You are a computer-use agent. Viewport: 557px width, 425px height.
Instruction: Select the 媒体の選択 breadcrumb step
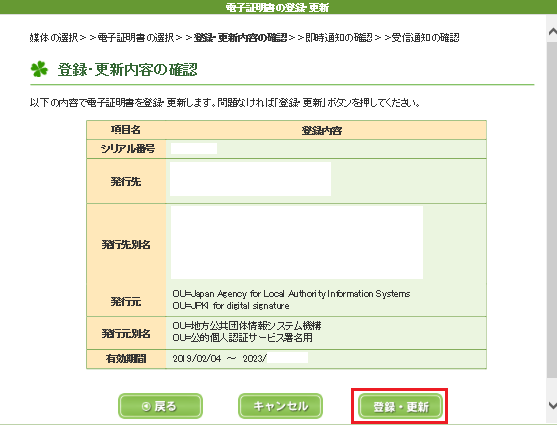pyautogui.click(x=54, y=37)
